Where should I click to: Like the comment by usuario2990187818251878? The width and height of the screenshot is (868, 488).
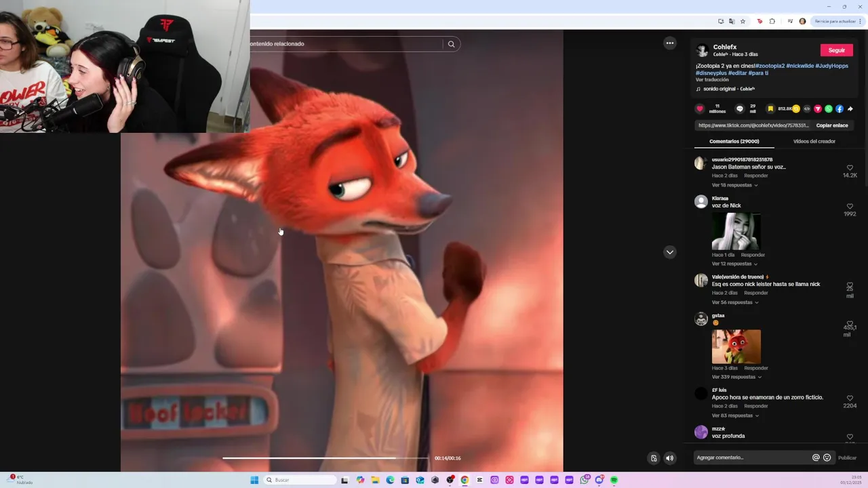[850, 168]
